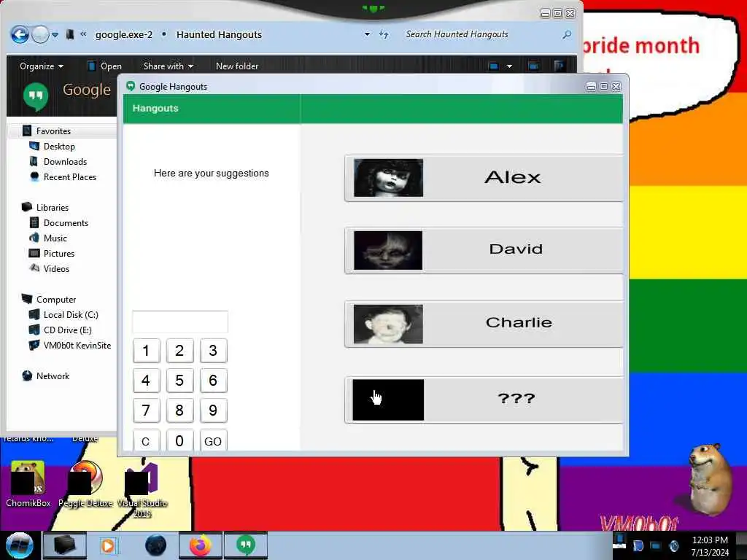
Task: Click the change view icon in Explorer
Action: tap(494, 66)
